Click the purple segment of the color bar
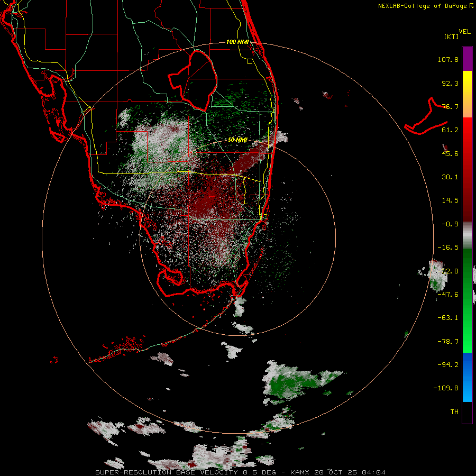The height and width of the screenshot is (476, 476). (x=467, y=59)
